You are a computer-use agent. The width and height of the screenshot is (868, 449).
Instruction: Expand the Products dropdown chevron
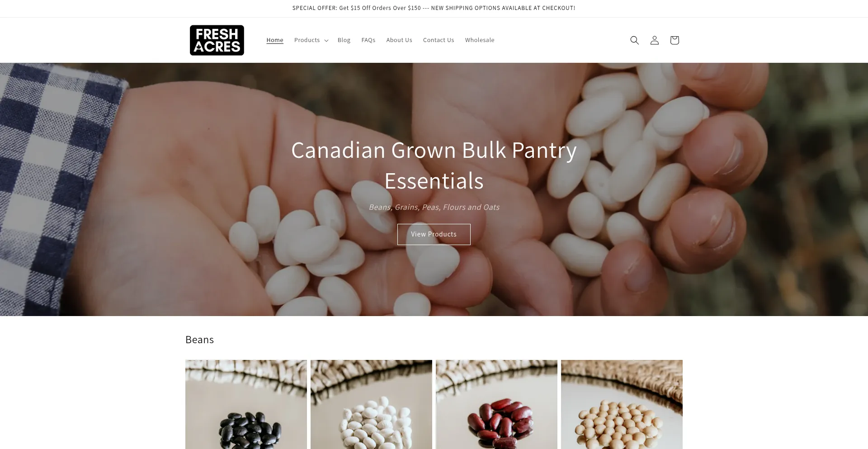326,40
